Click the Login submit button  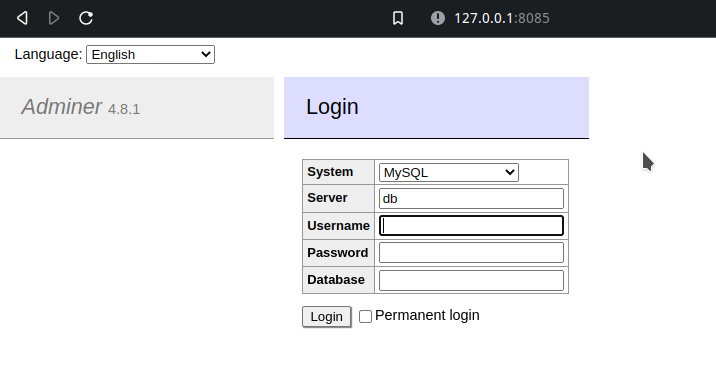click(x=326, y=317)
